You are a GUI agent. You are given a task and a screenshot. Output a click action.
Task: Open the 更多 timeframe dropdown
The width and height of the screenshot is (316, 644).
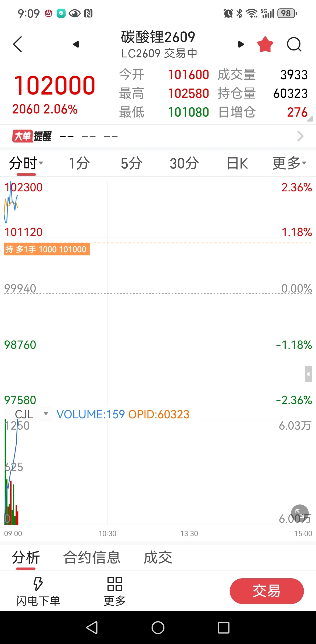point(289,163)
